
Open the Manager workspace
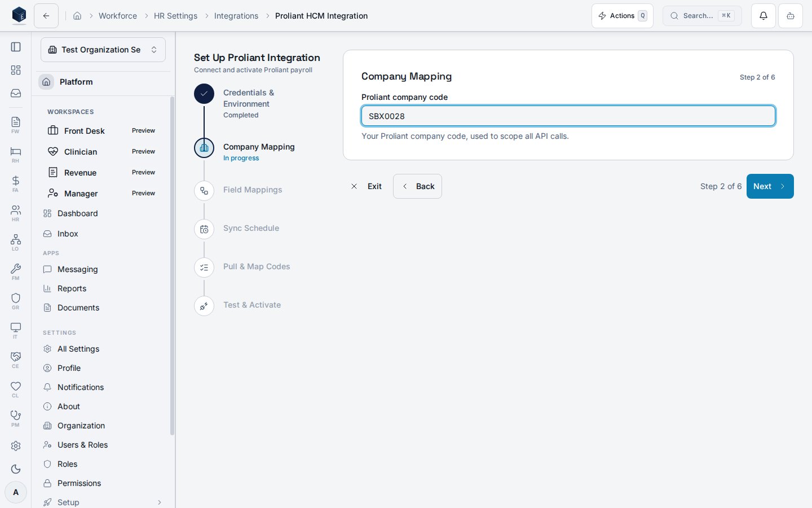tap(103, 194)
